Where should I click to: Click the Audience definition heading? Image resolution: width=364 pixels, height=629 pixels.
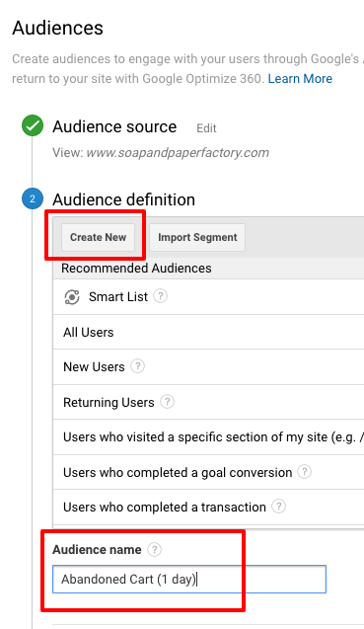coord(124,199)
